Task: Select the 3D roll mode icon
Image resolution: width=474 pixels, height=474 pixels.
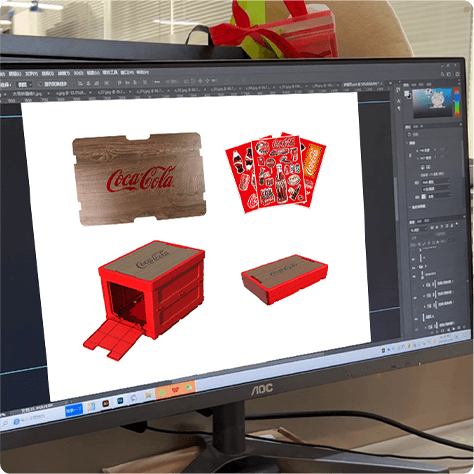Action: pyautogui.click(x=193, y=81)
